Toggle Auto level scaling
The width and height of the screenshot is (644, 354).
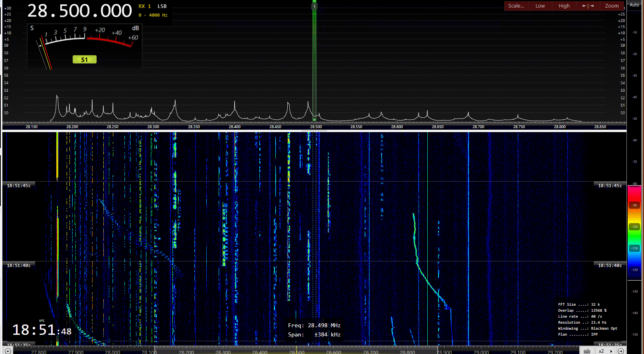point(634,5)
